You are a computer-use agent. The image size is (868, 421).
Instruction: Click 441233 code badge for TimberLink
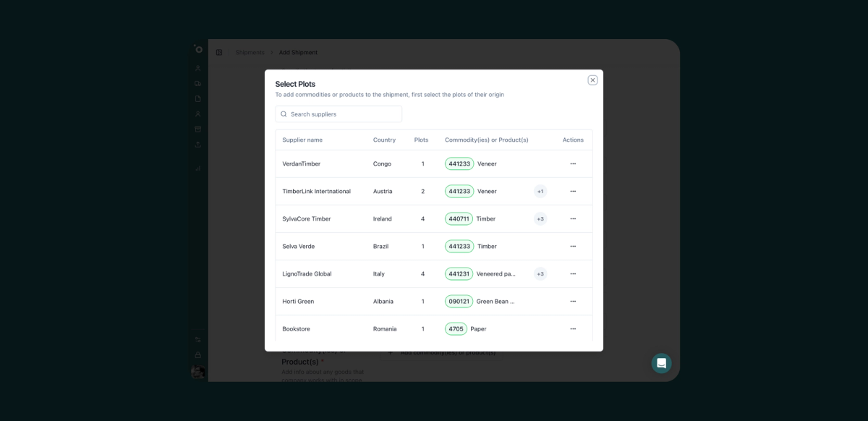pos(459,191)
